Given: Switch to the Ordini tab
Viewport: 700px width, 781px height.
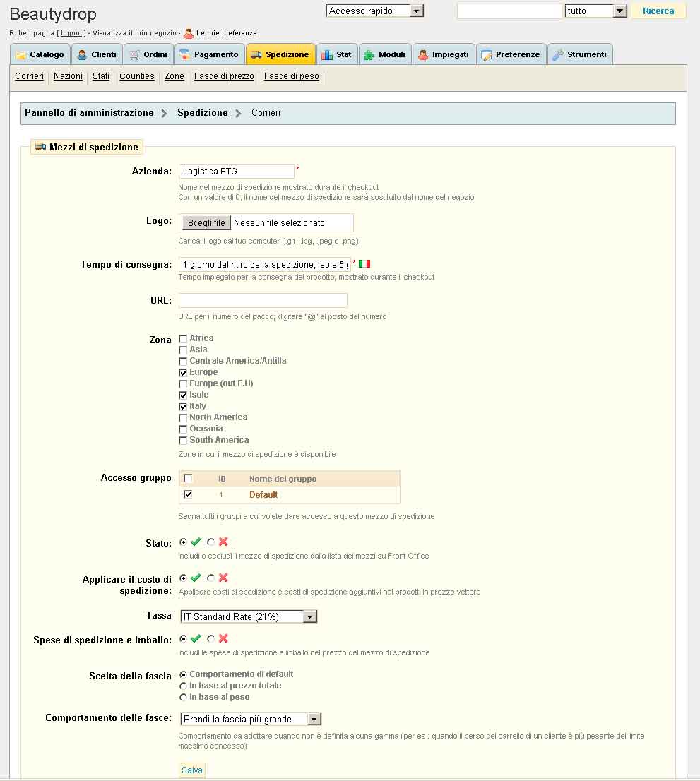Looking at the screenshot, I should tap(148, 54).
